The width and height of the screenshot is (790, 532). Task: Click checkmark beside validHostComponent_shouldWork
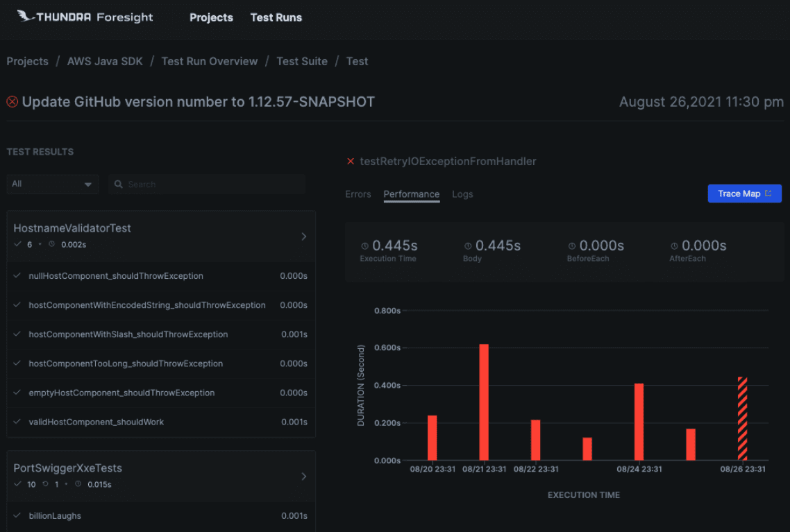point(17,422)
